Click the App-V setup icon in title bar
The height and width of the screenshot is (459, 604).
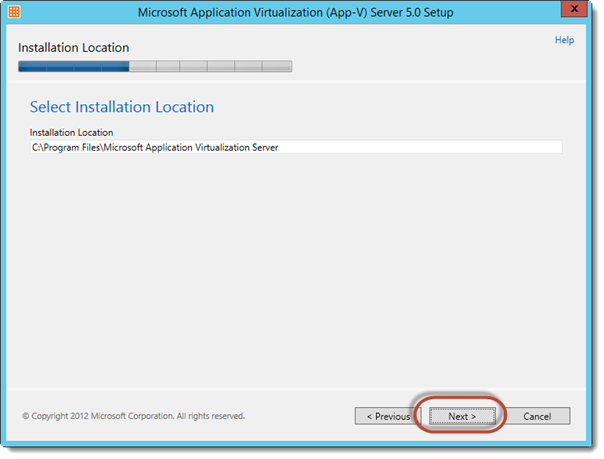[14, 13]
